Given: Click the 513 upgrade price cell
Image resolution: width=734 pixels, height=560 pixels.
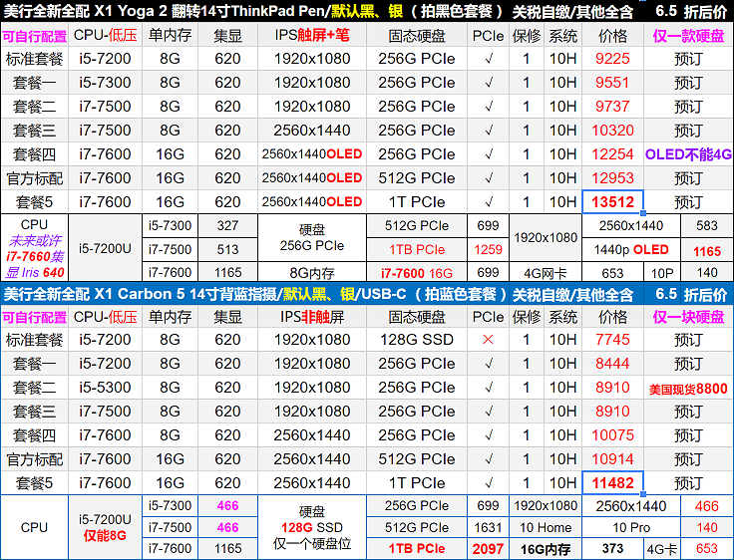Looking at the screenshot, I should (x=227, y=249).
